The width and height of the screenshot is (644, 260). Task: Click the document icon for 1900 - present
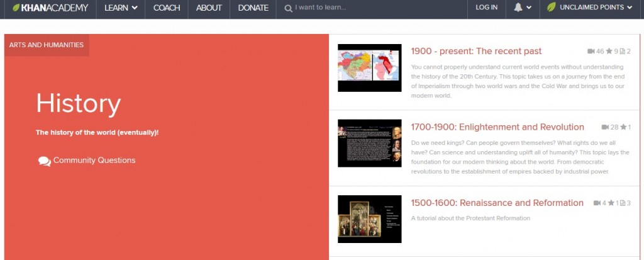(x=622, y=52)
